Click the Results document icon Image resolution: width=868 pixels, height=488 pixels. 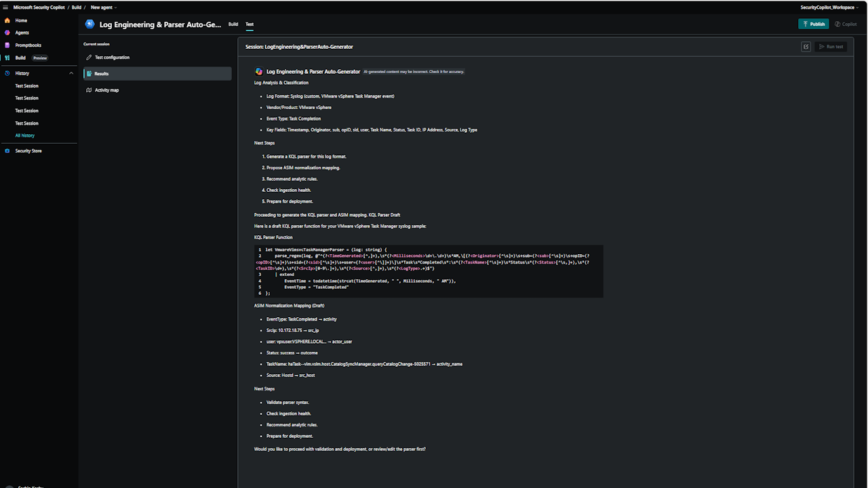click(x=89, y=73)
